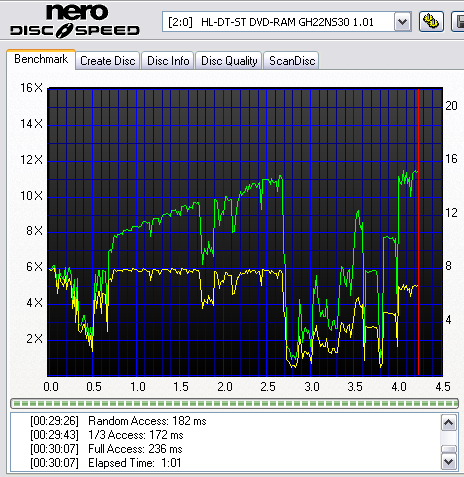Click the log panel scrollbar thumb
The image size is (464, 477).
pos(448,449)
